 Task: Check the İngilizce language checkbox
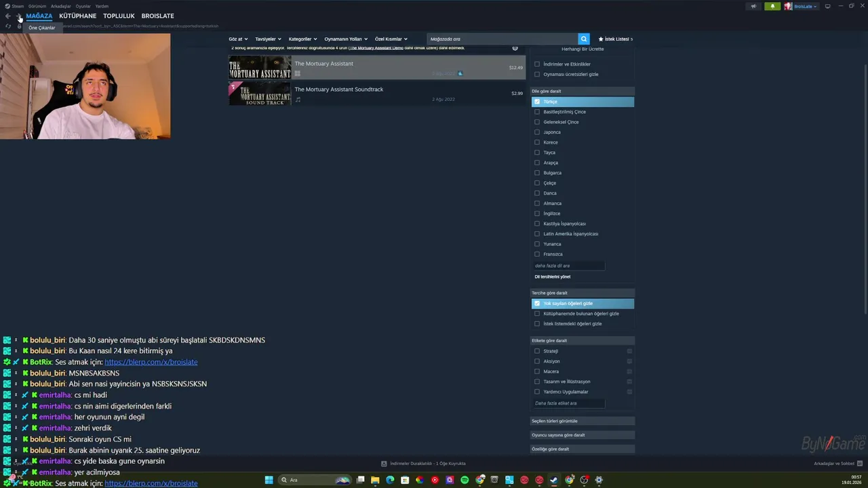[537, 213]
